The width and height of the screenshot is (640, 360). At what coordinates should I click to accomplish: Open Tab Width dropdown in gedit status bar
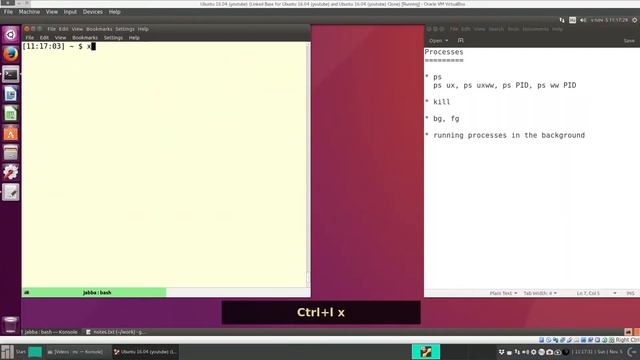click(540, 293)
